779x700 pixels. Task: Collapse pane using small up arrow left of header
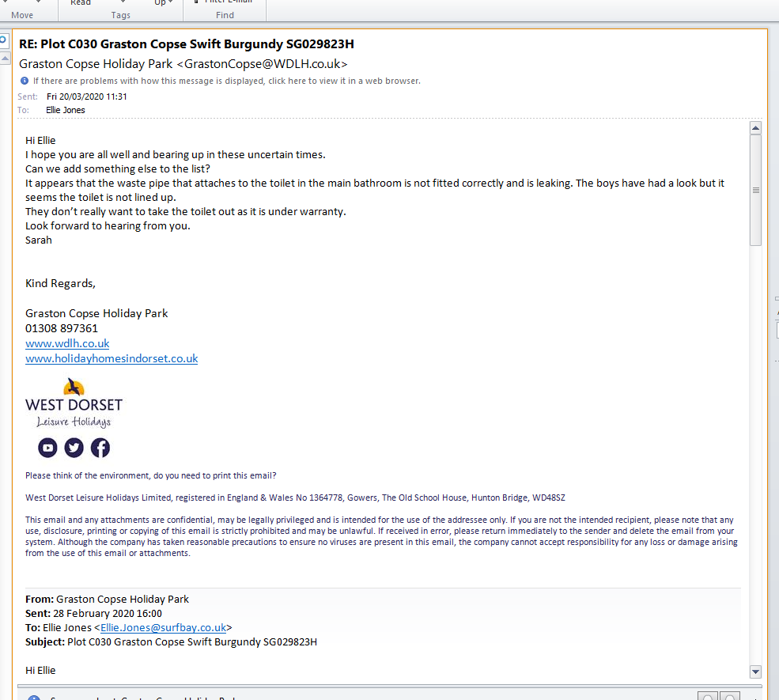5,59
